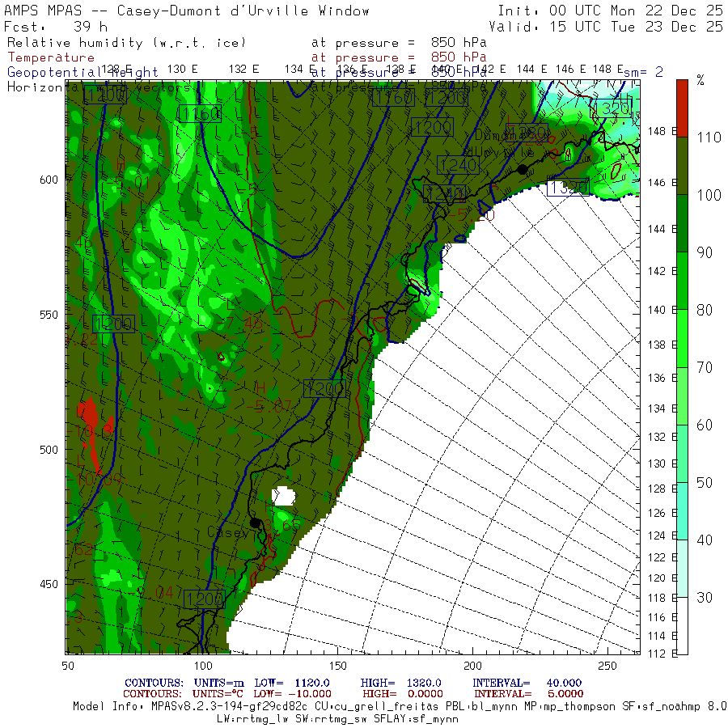728x728 pixels.
Task: Click the '124 E' longitude label
Action: 662,535
